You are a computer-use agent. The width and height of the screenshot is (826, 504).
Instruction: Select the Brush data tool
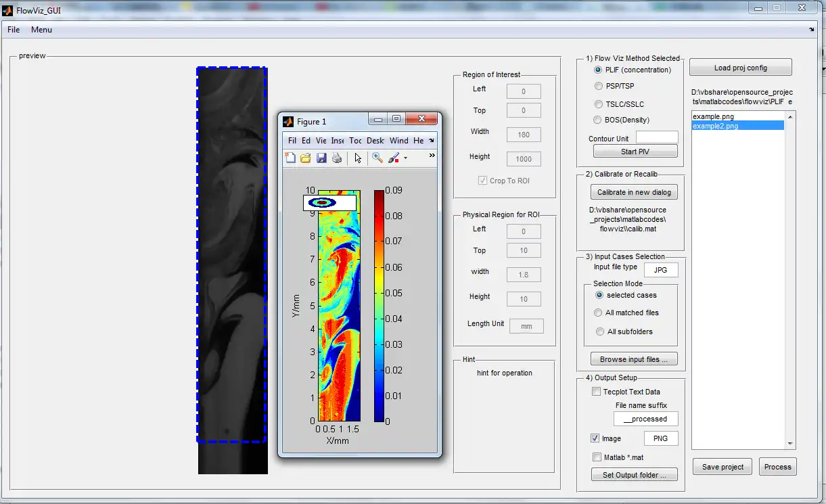pos(394,158)
